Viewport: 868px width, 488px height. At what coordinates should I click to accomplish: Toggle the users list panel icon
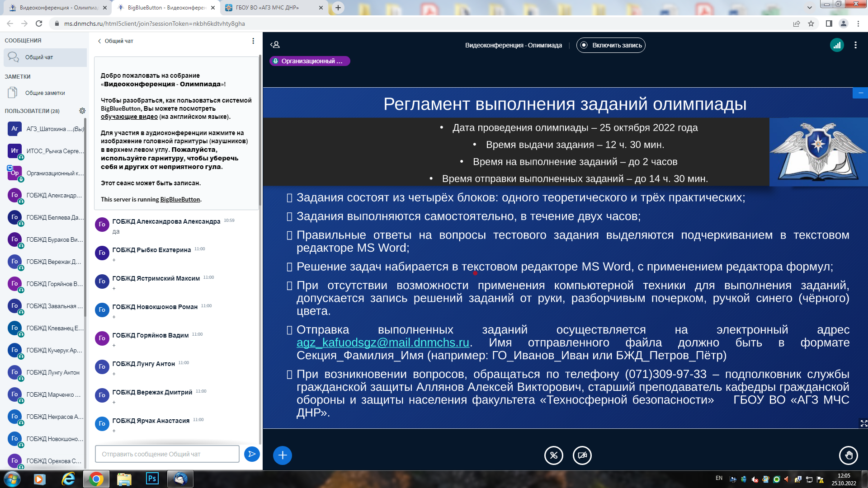[x=275, y=45]
